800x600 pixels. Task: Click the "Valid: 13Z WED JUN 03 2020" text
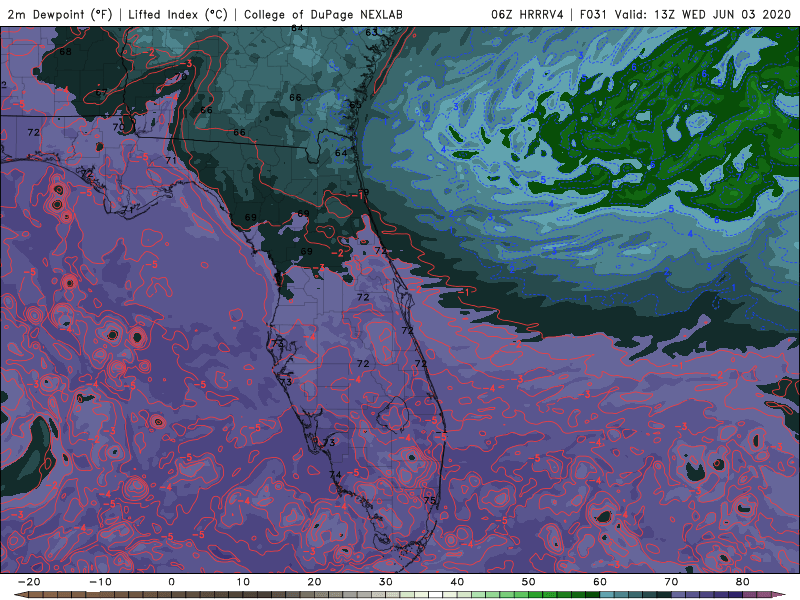click(x=703, y=14)
